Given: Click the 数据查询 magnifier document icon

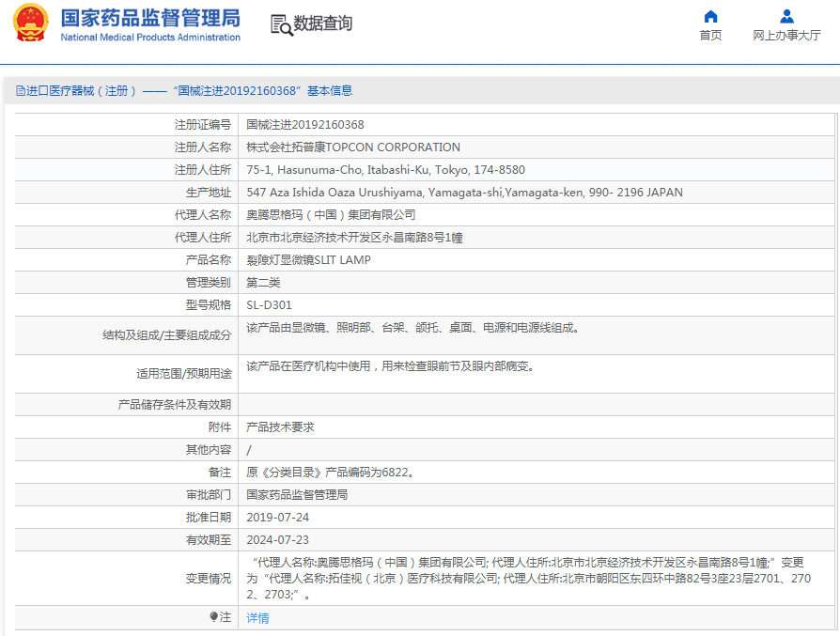Looking at the screenshot, I should (x=281, y=24).
